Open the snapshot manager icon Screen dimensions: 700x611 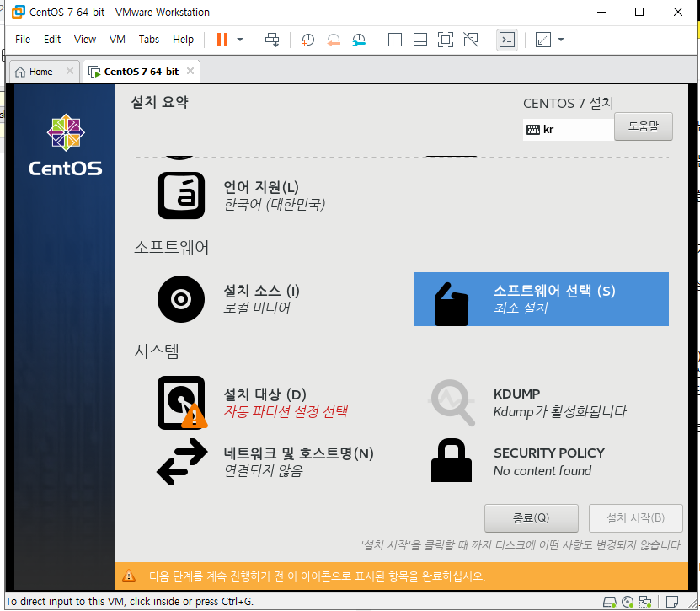coord(359,40)
